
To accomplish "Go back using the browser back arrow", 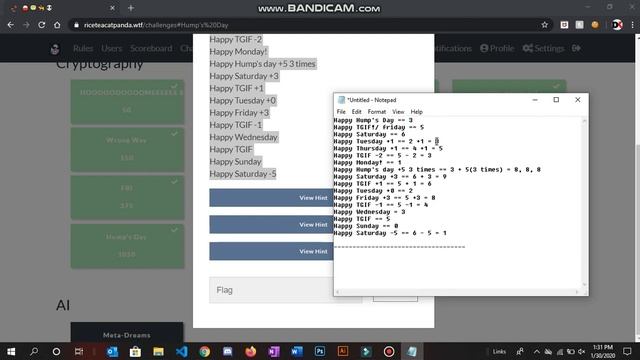I will click(11, 25).
